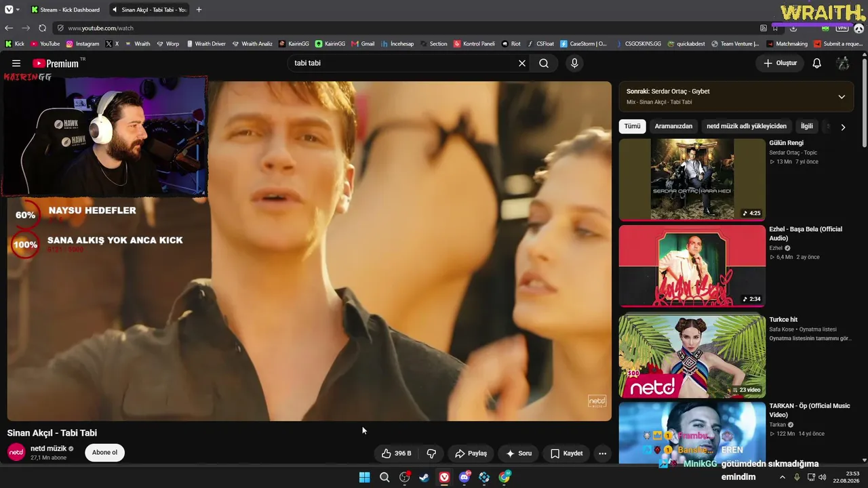The image size is (868, 488).
Task: Switch to Stream - Kick Dashboard tab
Action: 66,9
